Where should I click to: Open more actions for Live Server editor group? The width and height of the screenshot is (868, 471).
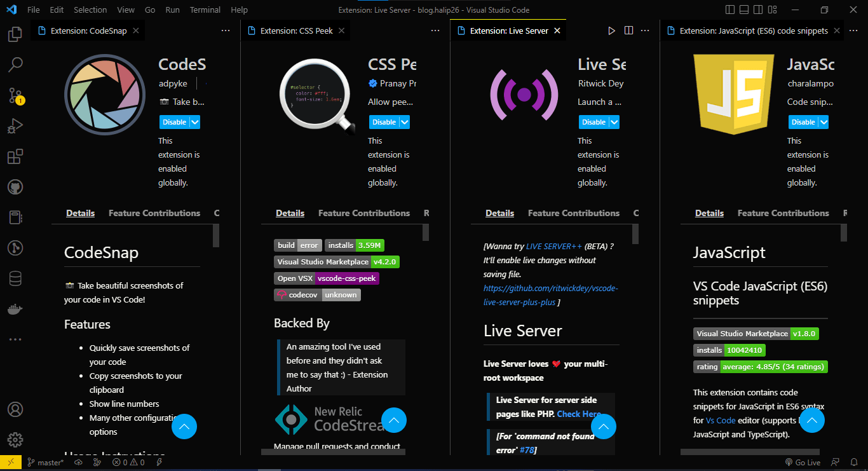coord(645,31)
